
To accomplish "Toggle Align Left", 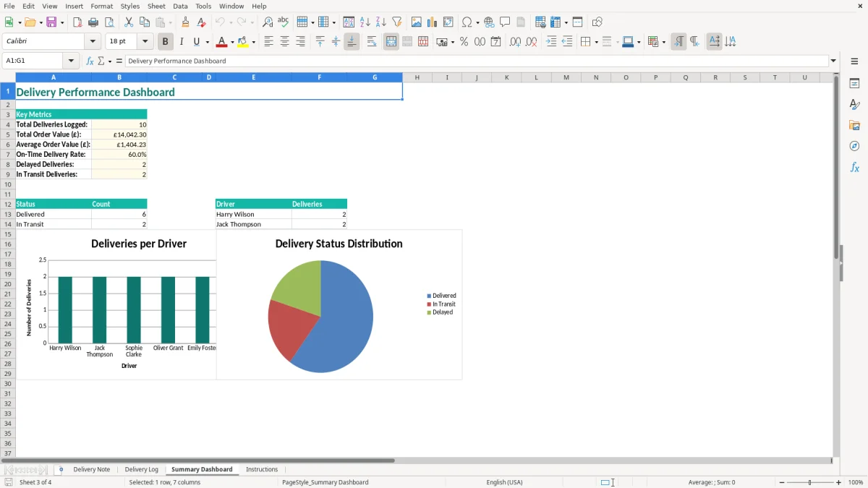I will coord(268,42).
